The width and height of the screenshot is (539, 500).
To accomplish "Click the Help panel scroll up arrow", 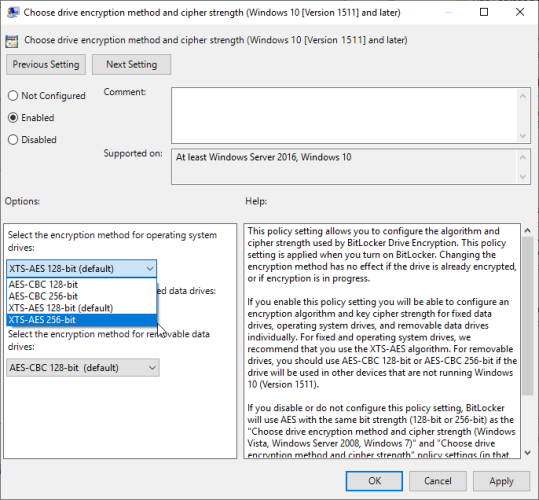I will pyautogui.click(x=528, y=231).
